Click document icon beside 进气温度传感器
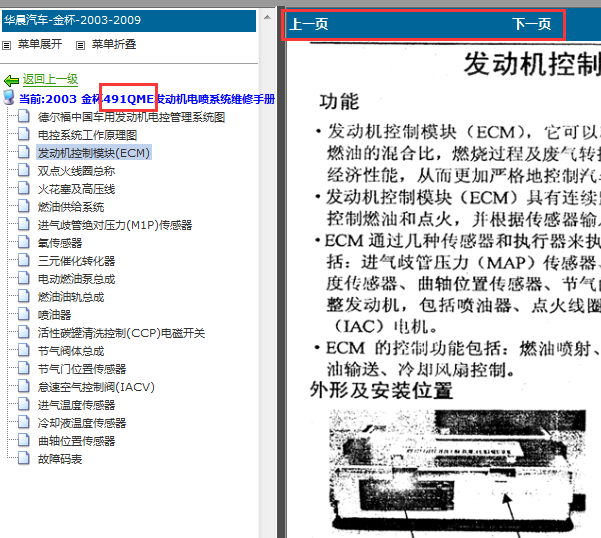This screenshot has width=601, height=538. click(24, 404)
